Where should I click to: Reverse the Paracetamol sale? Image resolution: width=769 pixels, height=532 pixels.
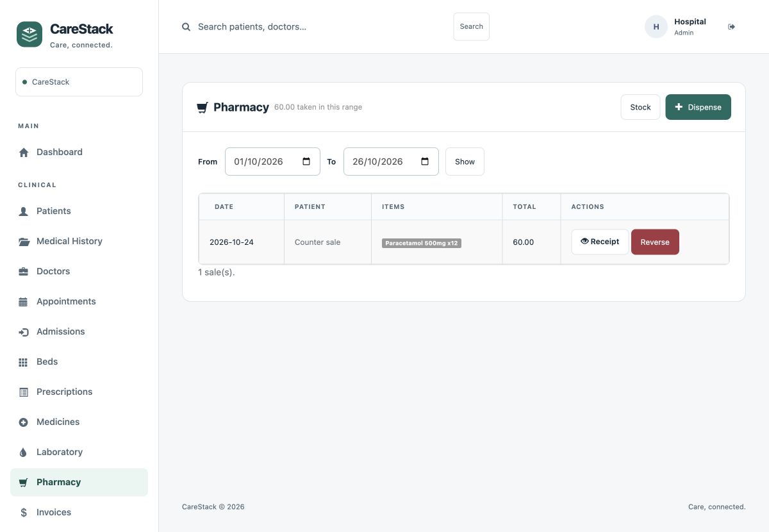(655, 242)
